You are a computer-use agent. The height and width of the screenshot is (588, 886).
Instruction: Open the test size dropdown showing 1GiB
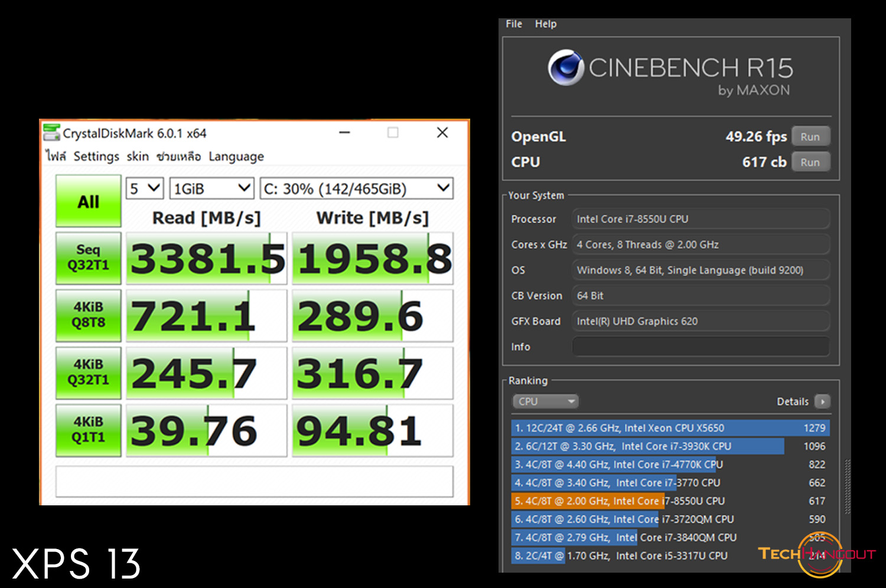coord(211,188)
